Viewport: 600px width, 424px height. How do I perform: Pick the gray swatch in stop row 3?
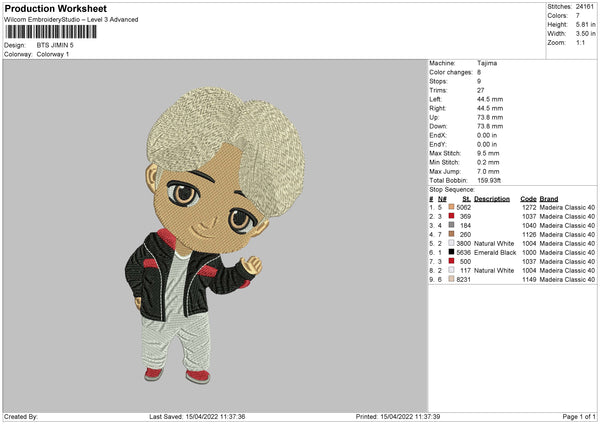(451, 225)
